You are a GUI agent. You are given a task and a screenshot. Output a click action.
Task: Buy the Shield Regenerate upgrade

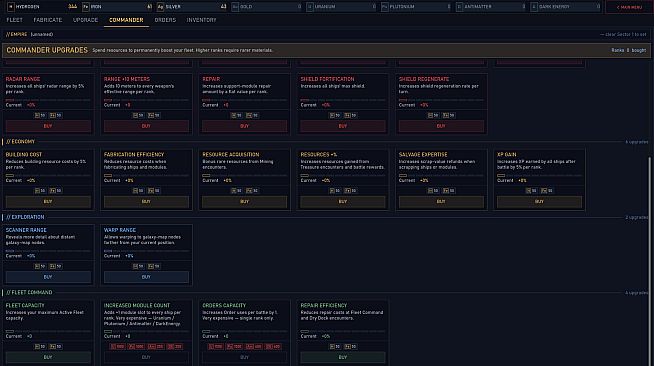coord(441,126)
